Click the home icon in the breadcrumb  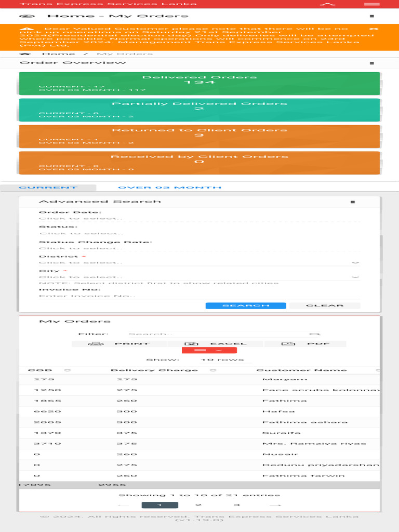pos(25,54)
